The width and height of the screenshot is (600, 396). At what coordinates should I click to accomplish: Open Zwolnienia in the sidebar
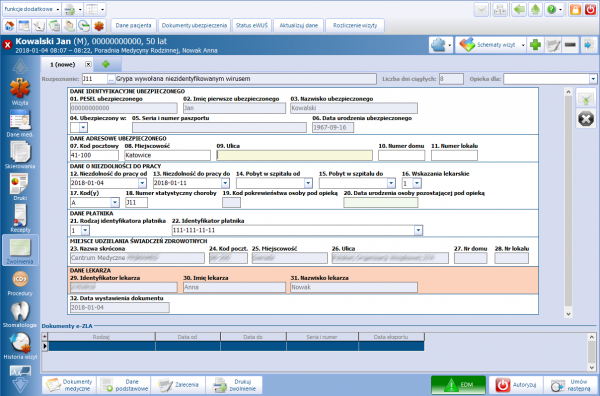click(20, 250)
